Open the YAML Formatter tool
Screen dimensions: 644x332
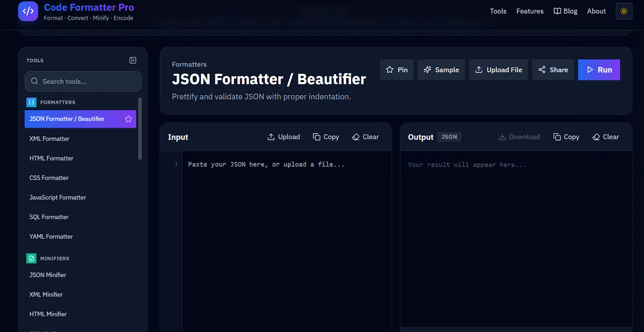coord(80,237)
